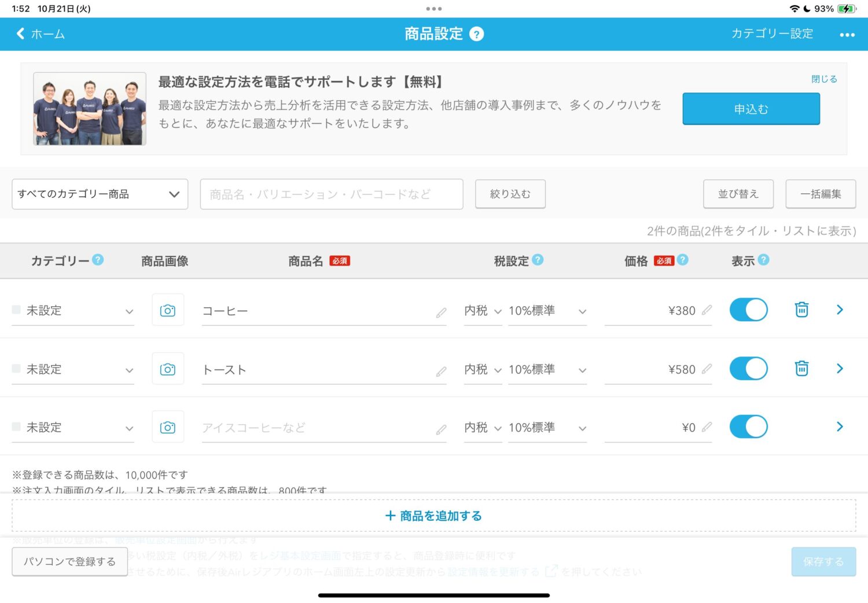868x603 pixels.
Task: Open the 10%標準 tax rate dropdown for トースト
Action: [547, 370]
